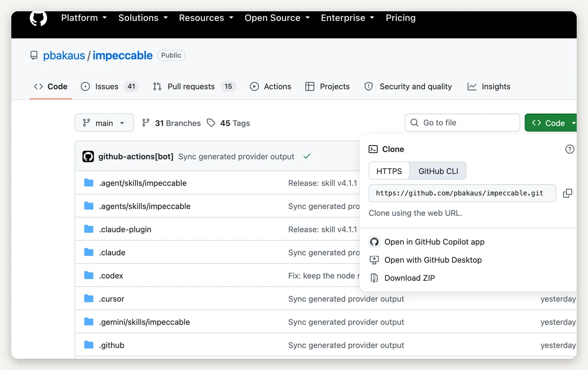The height and width of the screenshot is (370, 588).
Task: Click the folder icon next to .claude
Action: click(89, 252)
